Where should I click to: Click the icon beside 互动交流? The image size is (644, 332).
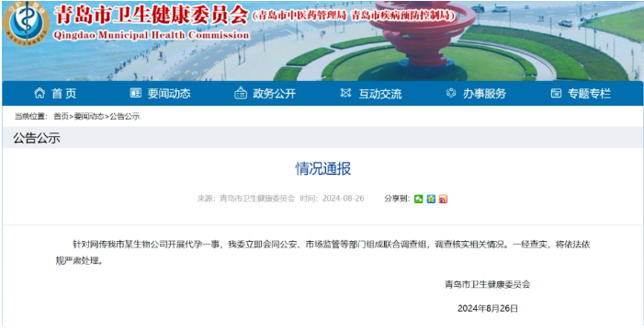[345, 93]
